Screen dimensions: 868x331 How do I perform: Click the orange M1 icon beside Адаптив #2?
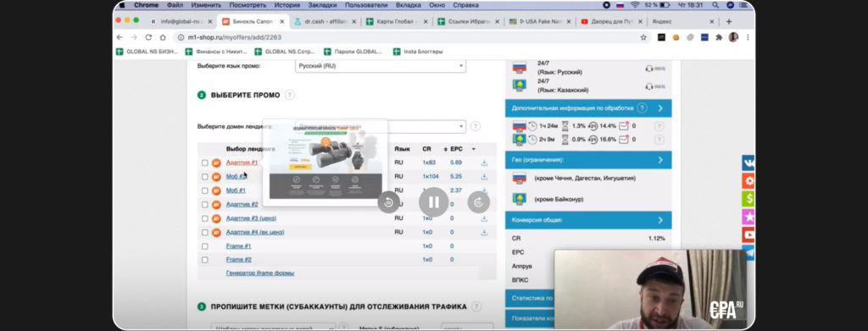pos(216,205)
